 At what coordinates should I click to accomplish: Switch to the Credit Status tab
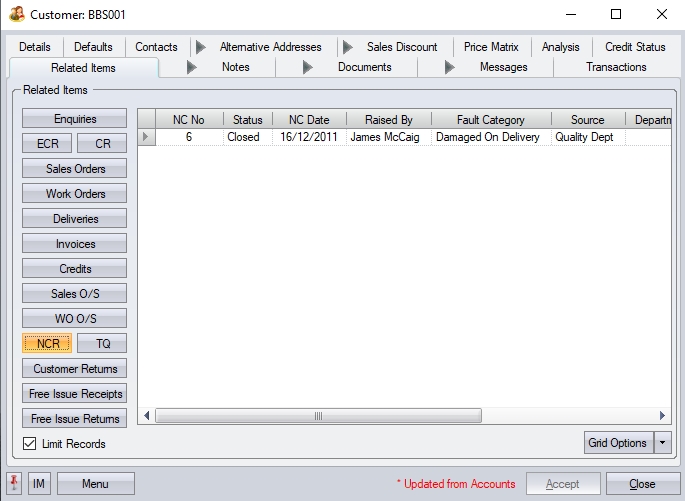[x=635, y=47]
